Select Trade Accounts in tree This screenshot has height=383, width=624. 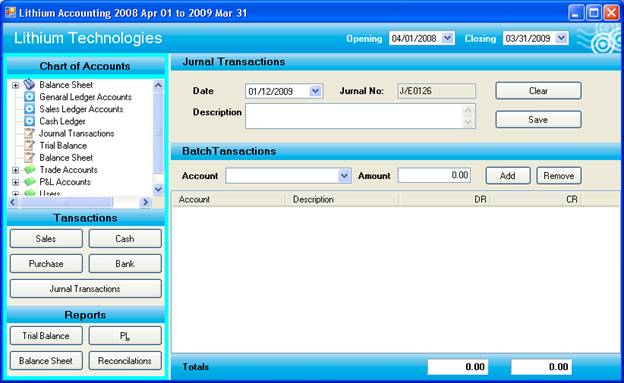68,170
